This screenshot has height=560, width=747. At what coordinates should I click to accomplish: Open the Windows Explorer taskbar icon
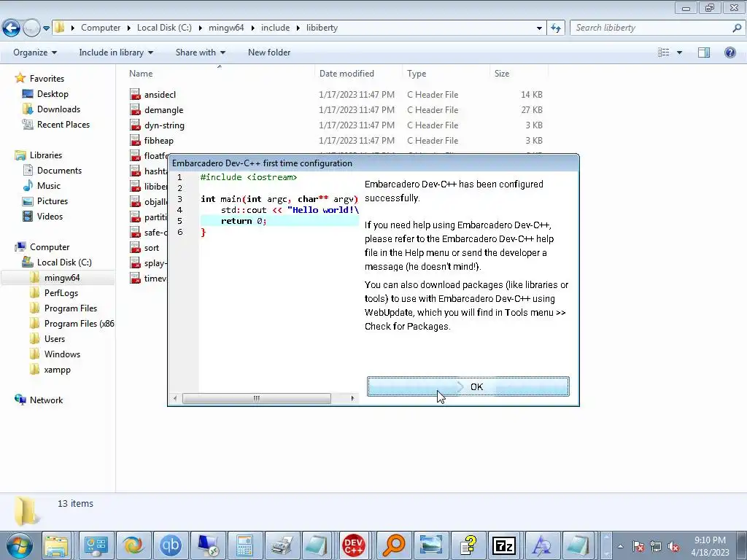(x=56, y=545)
